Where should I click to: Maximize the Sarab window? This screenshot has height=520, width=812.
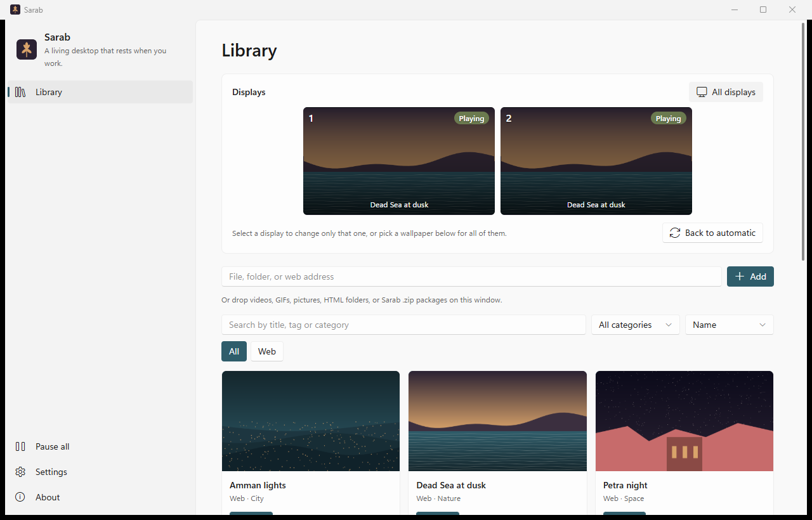763,10
